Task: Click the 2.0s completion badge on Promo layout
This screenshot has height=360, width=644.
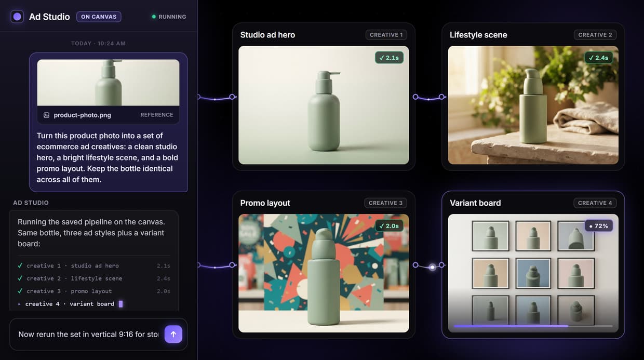Action: click(x=390, y=226)
